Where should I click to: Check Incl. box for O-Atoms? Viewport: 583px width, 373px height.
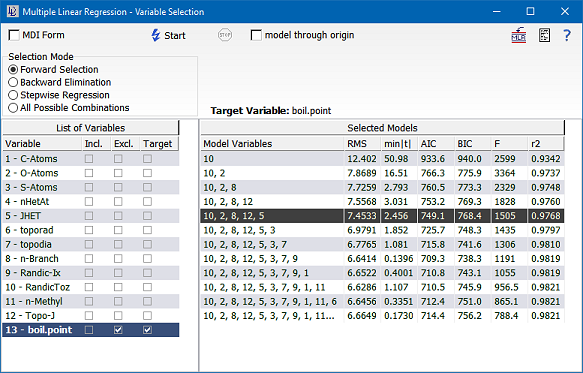(89, 173)
